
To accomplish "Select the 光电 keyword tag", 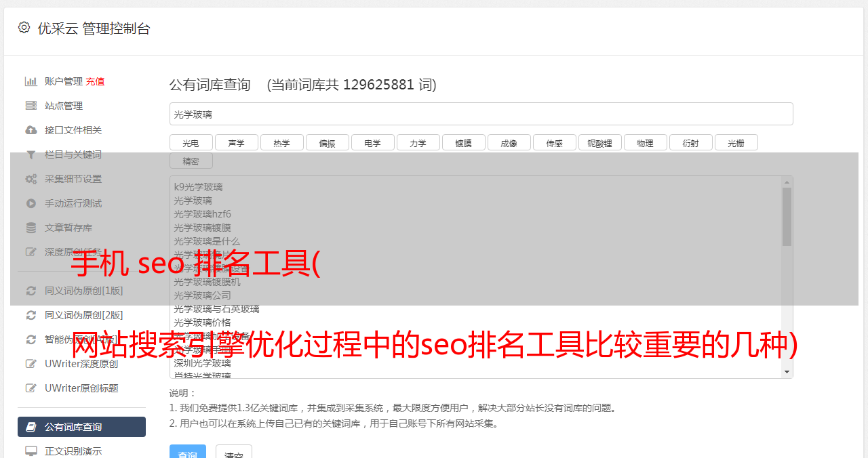I will [x=191, y=143].
